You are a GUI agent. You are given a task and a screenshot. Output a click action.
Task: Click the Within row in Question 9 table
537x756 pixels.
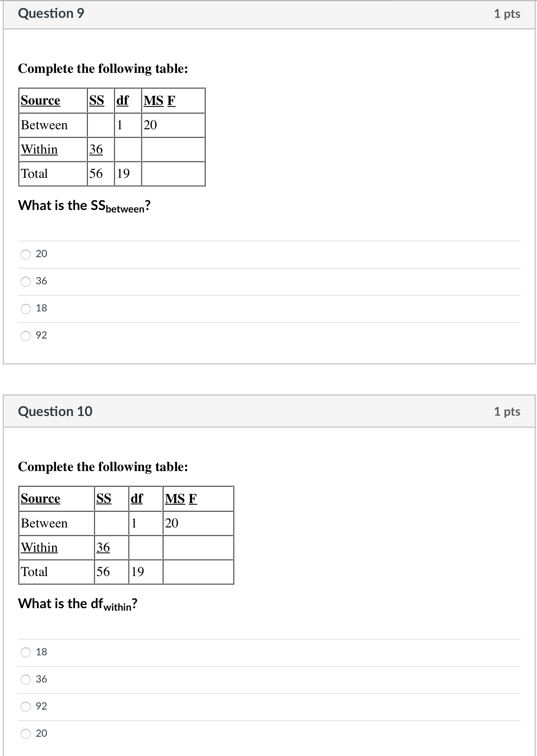coord(39,149)
